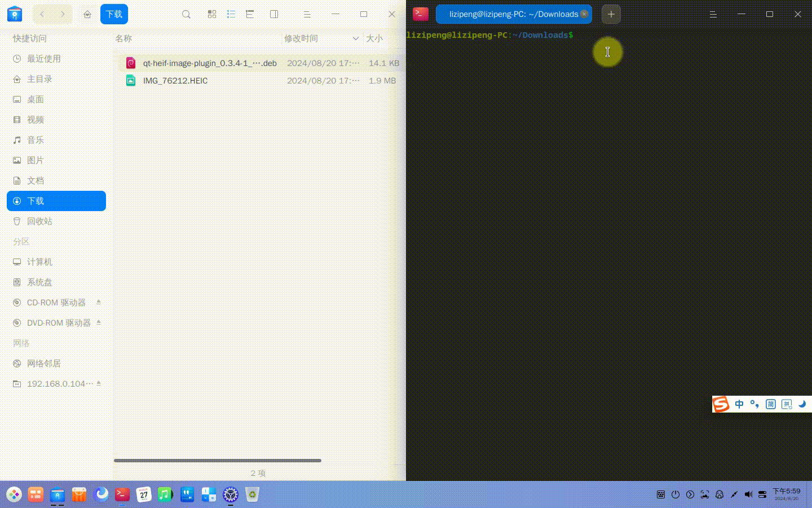Viewport: 812px width, 508px height.
Task: Open the terminal window menu
Action: point(713,14)
